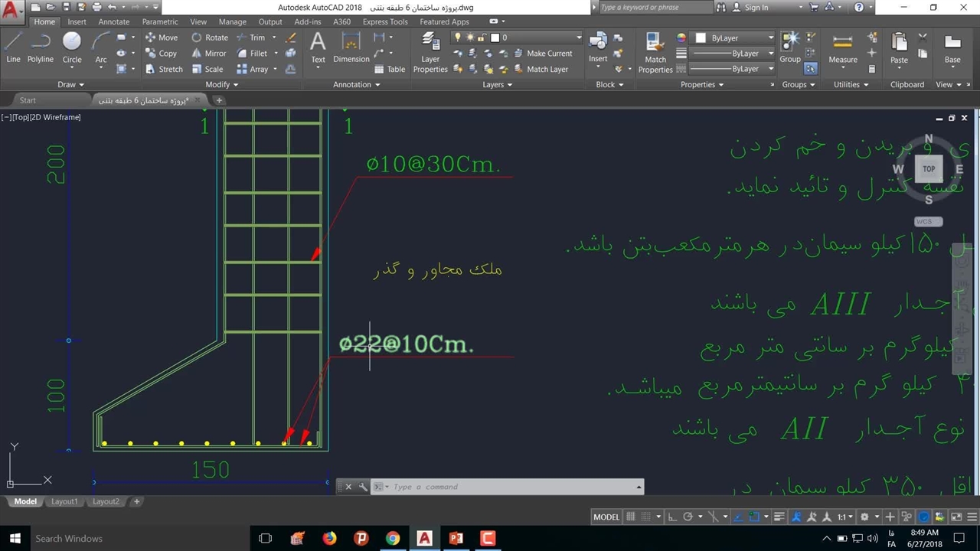This screenshot has width=980, height=551.
Task: Switch to the Annotate ribbon tab
Action: coord(113,21)
